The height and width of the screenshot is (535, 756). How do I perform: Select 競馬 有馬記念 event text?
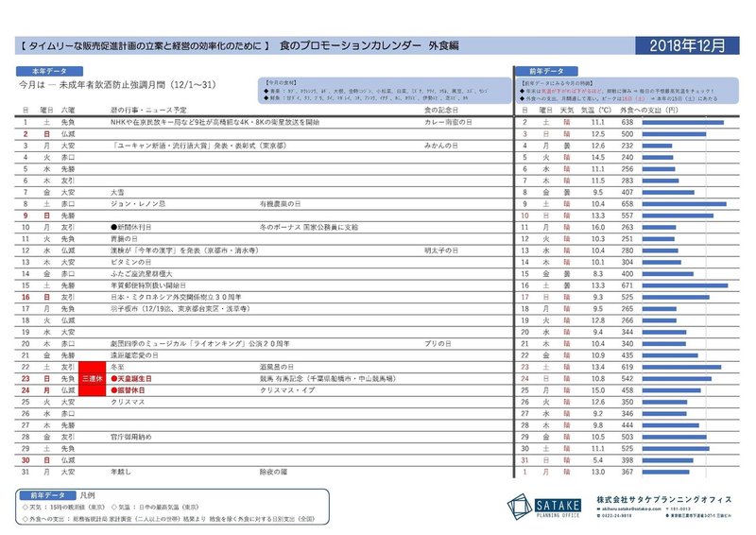tap(328, 379)
